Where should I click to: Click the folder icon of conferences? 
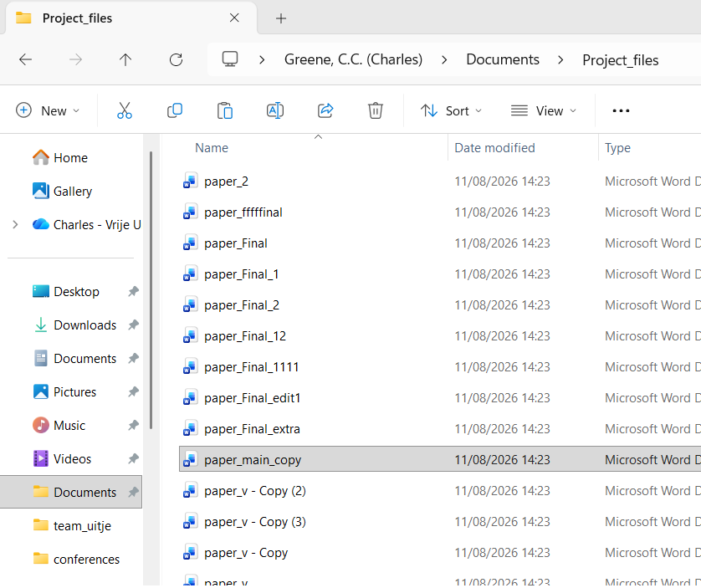pos(41,559)
